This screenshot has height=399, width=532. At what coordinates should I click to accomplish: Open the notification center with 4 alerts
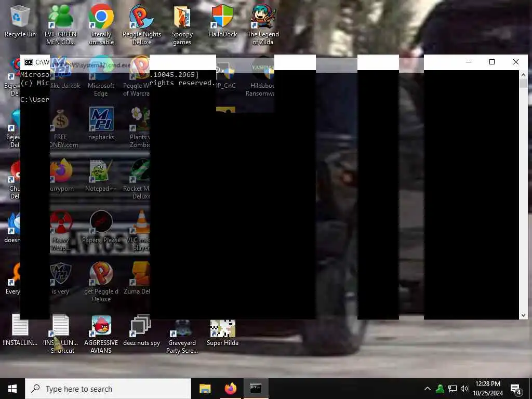(516, 389)
